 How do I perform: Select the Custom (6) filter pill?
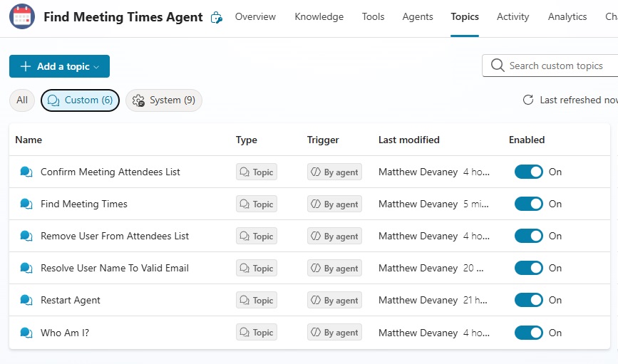[80, 100]
